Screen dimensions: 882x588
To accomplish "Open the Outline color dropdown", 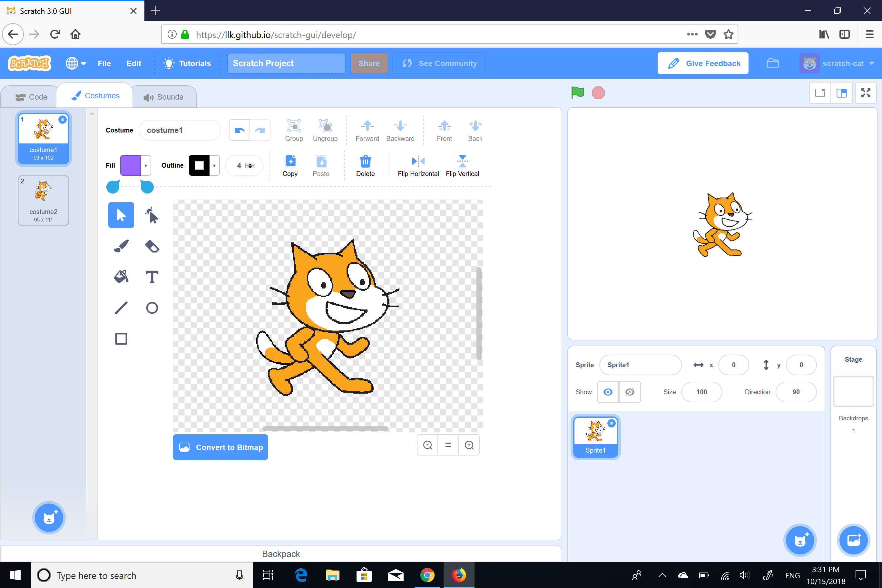I will [214, 165].
